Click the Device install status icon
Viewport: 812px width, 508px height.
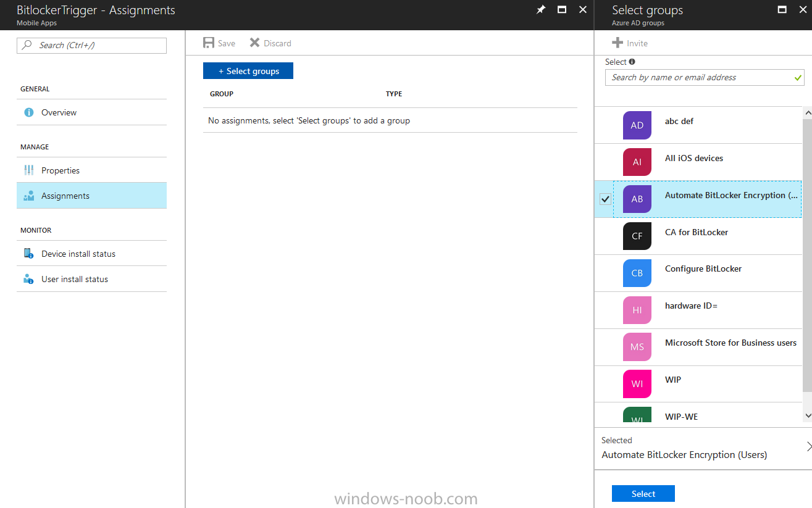point(28,254)
